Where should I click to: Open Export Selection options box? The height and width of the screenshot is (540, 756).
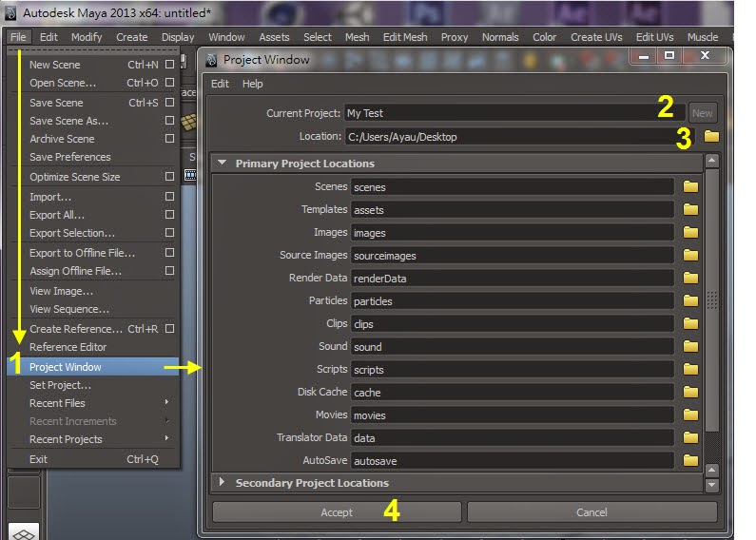click(x=169, y=232)
